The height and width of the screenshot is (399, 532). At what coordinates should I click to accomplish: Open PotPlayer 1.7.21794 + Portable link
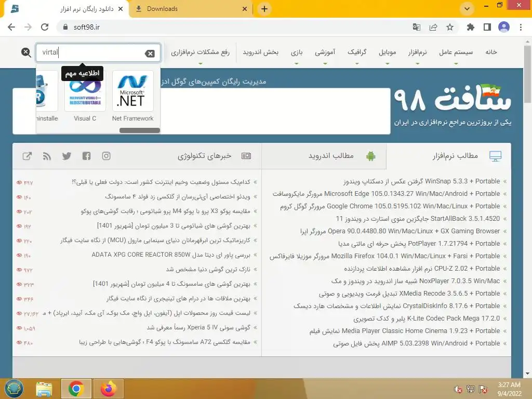(x=419, y=244)
